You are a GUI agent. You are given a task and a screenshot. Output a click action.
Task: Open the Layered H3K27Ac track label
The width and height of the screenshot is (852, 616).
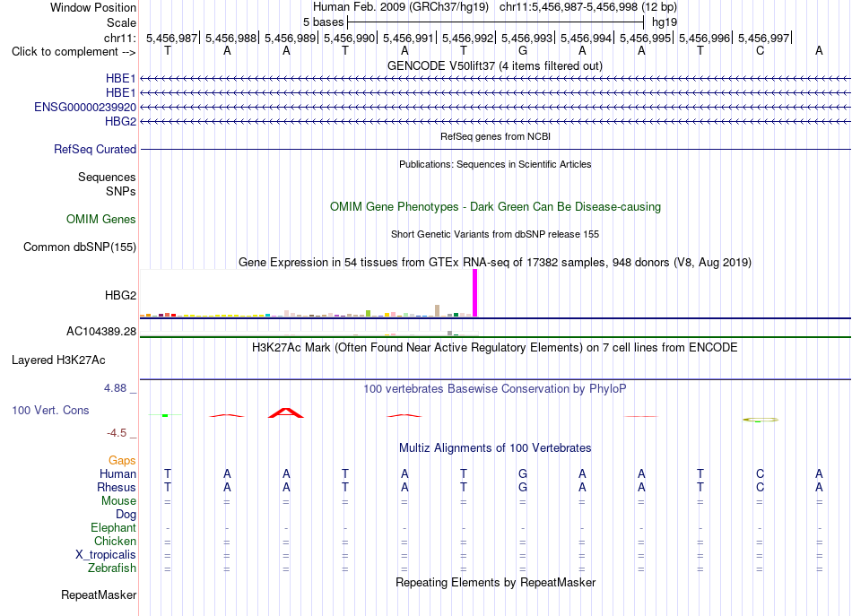point(58,360)
